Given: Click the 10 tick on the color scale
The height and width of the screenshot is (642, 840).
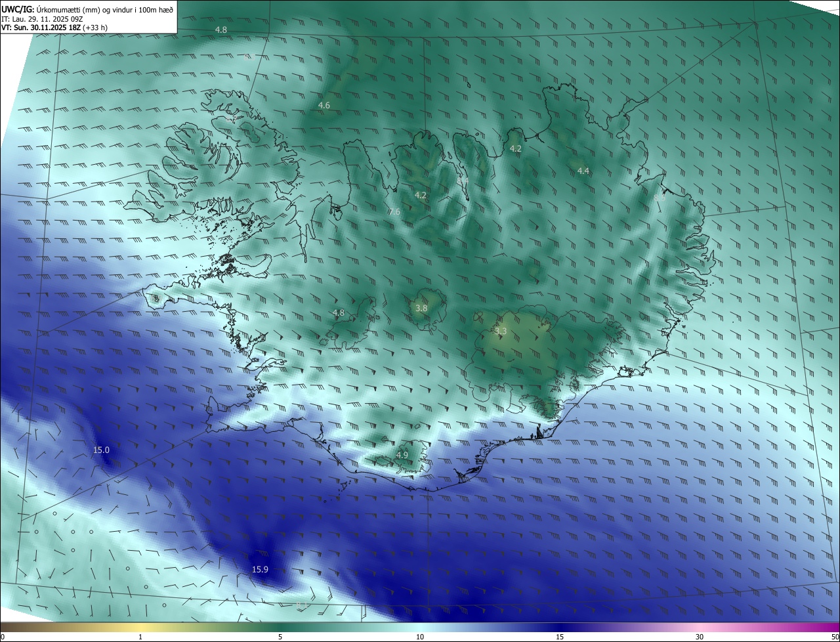Looking at the screenshot, I should [420, 637].
